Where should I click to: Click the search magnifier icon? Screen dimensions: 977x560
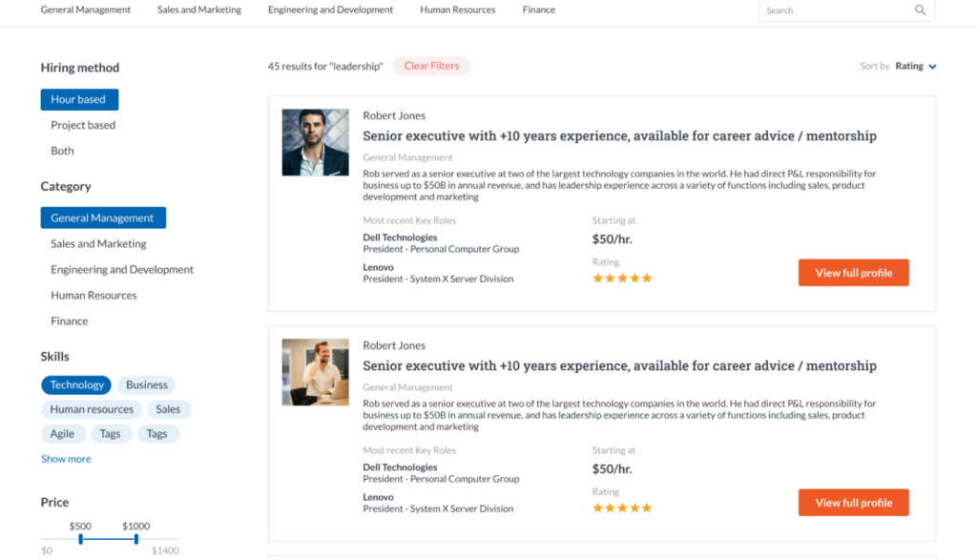pos(919,10)
